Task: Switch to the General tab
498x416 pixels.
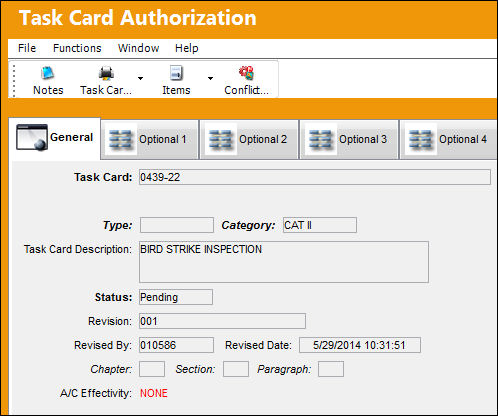Action: [x=55, y=138]
